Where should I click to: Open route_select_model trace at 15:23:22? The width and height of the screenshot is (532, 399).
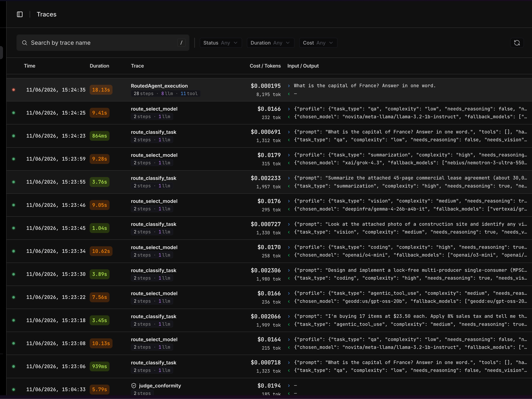pos(154,293)
